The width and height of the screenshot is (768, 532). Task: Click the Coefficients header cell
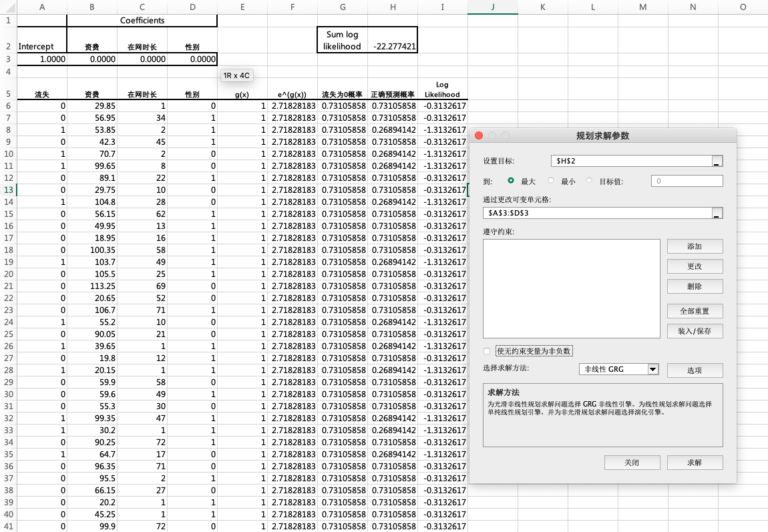(x=142, y=21)
